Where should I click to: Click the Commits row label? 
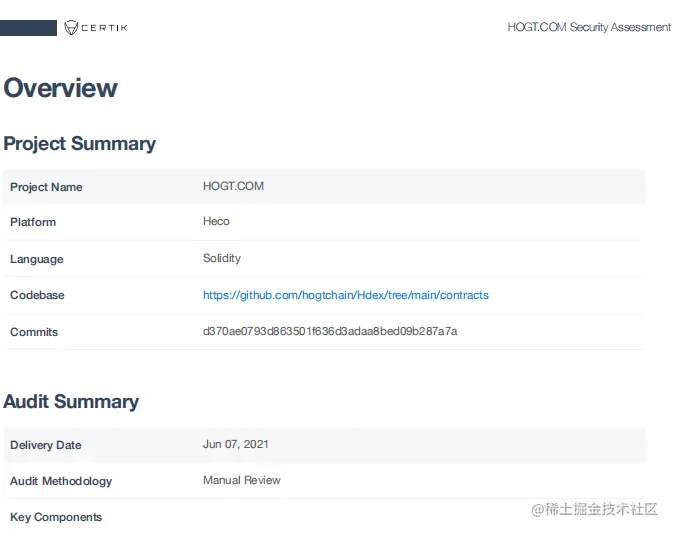coord(34,332)
